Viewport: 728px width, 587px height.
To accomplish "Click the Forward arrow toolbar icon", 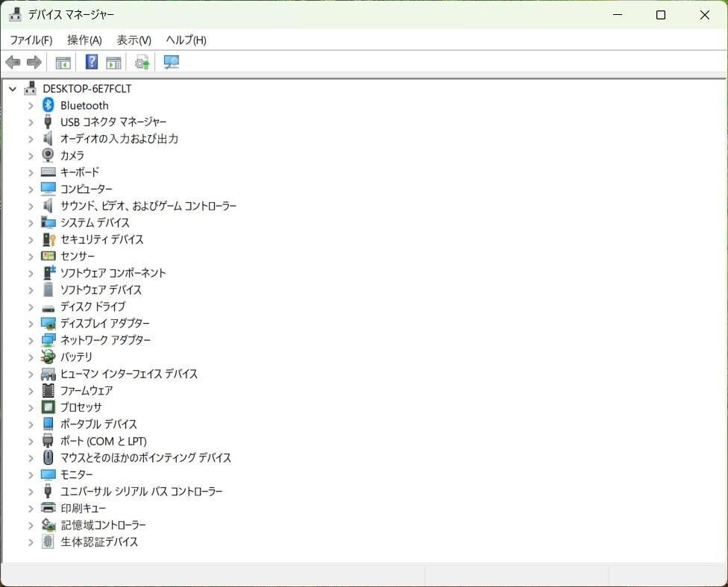I will click(34, 62).
